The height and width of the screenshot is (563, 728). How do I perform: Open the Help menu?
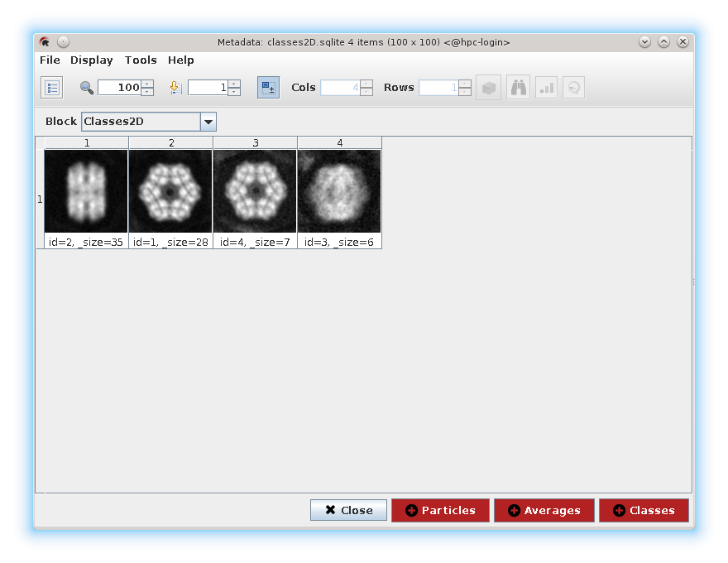(x=181, y=60)
